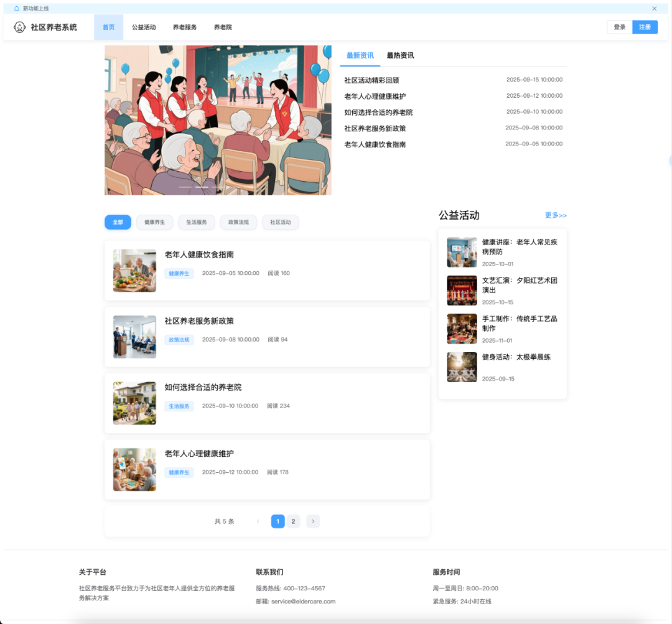Dismiss the 新功能上线 banner with the X
Viewport: 672px width, 624px height.
tap(655, 8)
